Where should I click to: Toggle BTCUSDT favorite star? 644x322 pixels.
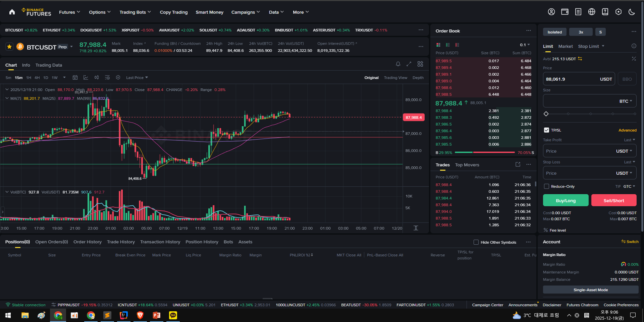(9, 47)
